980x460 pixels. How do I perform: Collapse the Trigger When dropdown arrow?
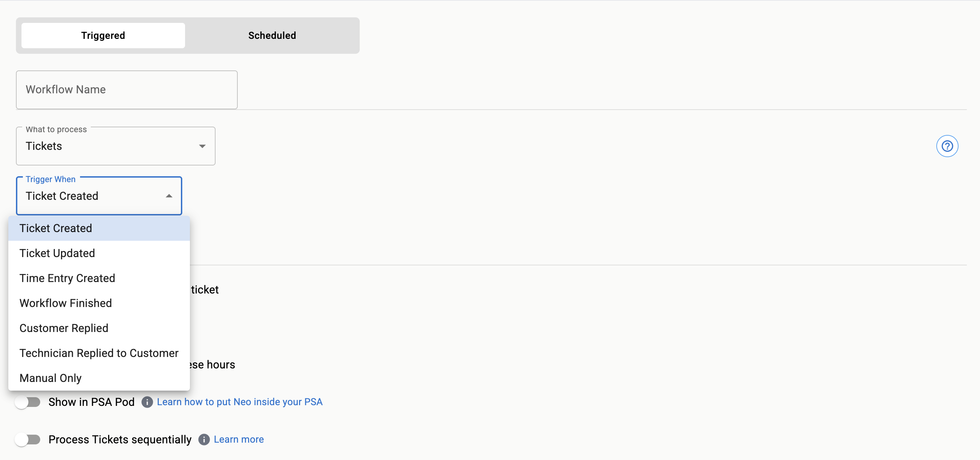tap(169, 196)
